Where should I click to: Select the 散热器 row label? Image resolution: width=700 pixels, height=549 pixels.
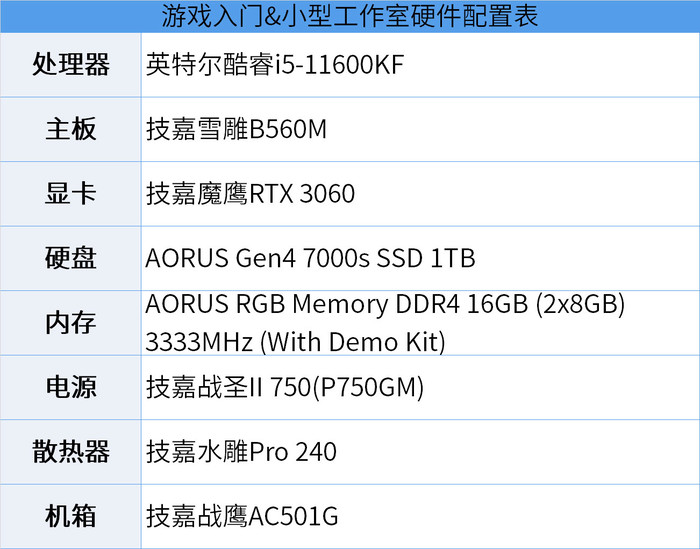[x=70, y=451]
